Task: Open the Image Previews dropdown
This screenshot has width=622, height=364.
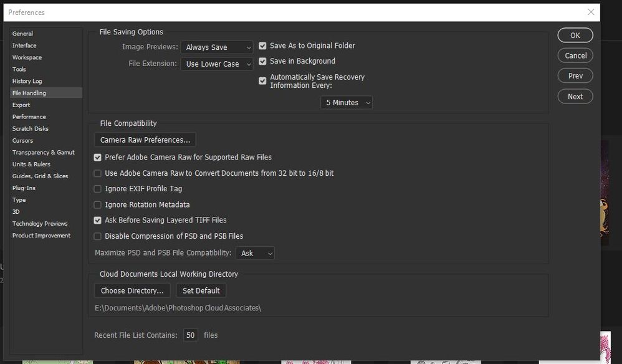Action: pos(217,47)
